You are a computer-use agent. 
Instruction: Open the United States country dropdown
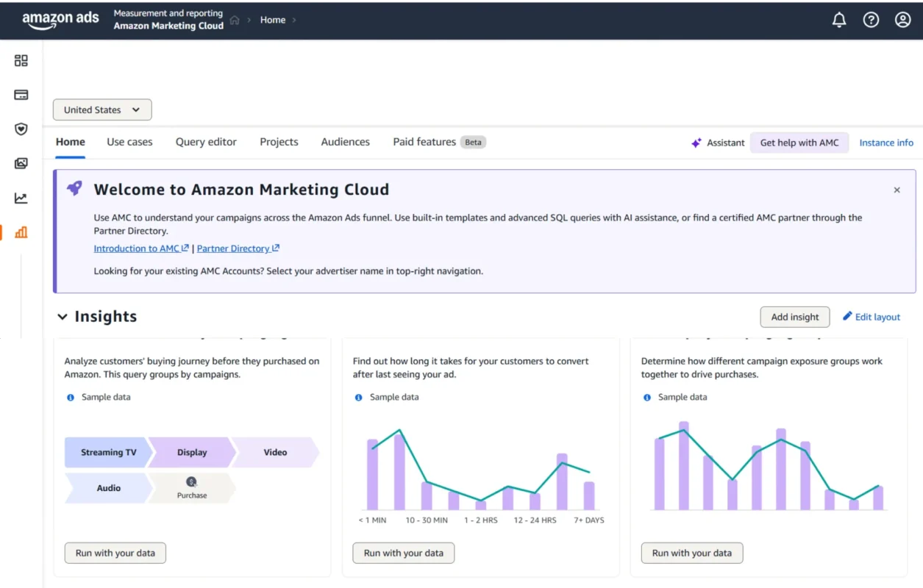102,110
